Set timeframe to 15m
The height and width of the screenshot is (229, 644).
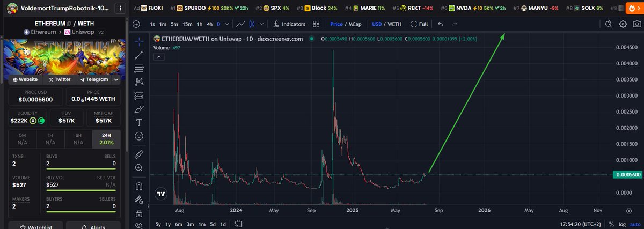[187, 24]
